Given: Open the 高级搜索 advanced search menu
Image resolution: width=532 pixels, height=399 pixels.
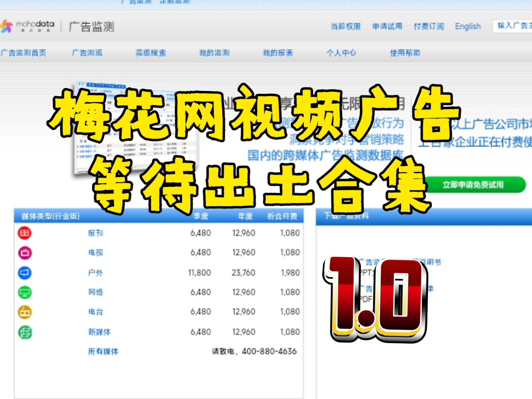Looking at the screenshot, I should (x=151, y=53).
